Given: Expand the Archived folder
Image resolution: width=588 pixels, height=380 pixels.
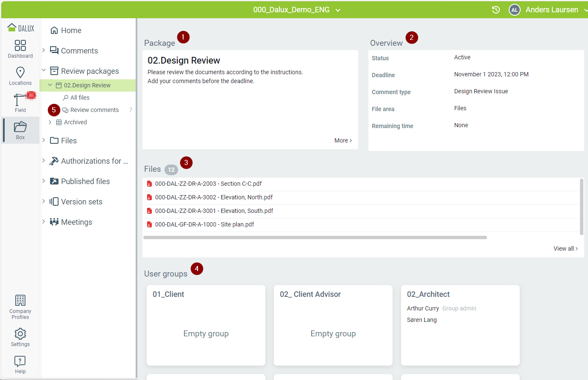Looking at the screenshot, I should pos(50,122).
